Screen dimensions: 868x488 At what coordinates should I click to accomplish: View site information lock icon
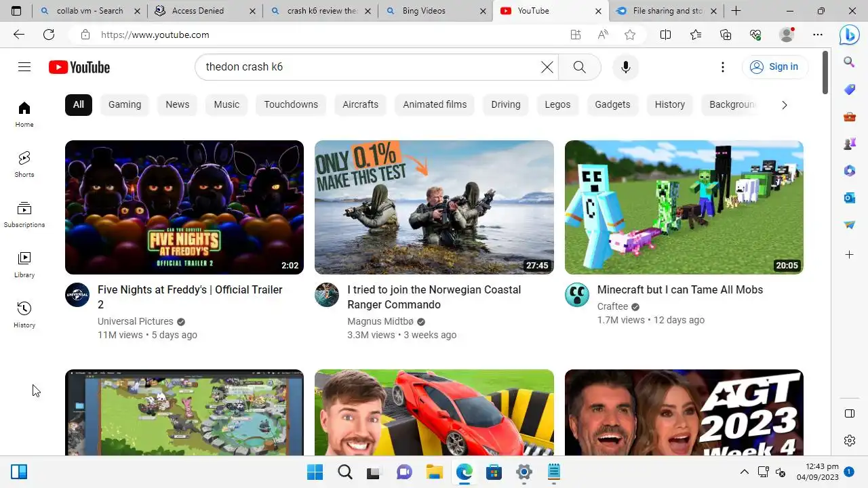(85, 35)
